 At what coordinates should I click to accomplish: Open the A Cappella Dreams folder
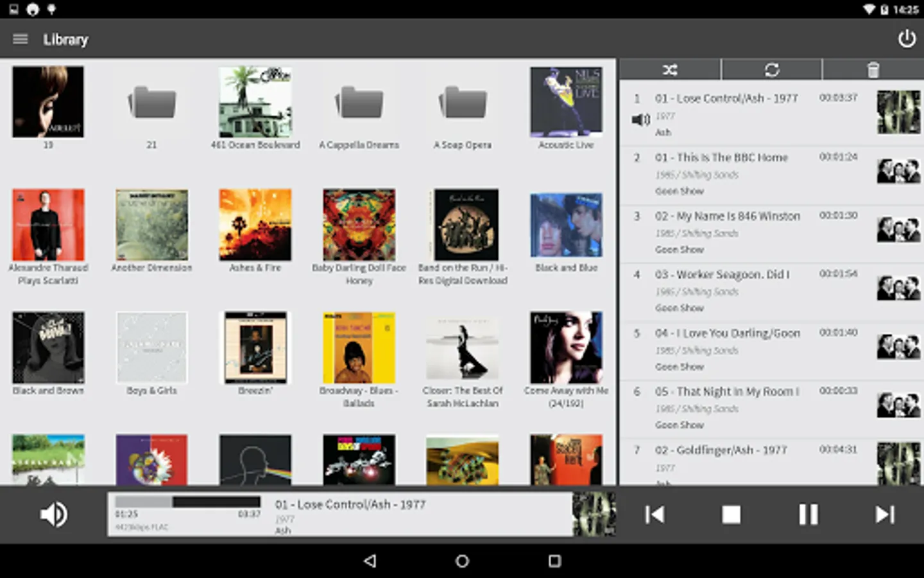point(359,103)
